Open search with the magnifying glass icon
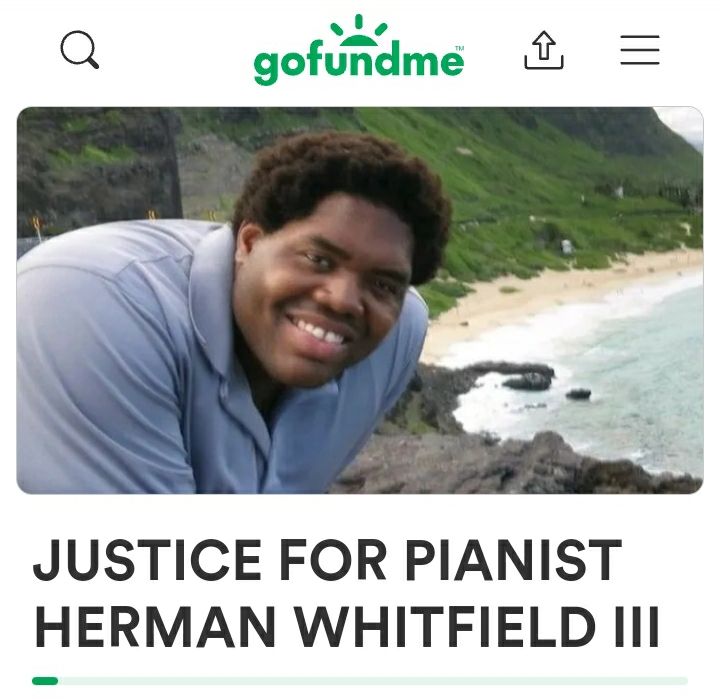 [79, 50]
